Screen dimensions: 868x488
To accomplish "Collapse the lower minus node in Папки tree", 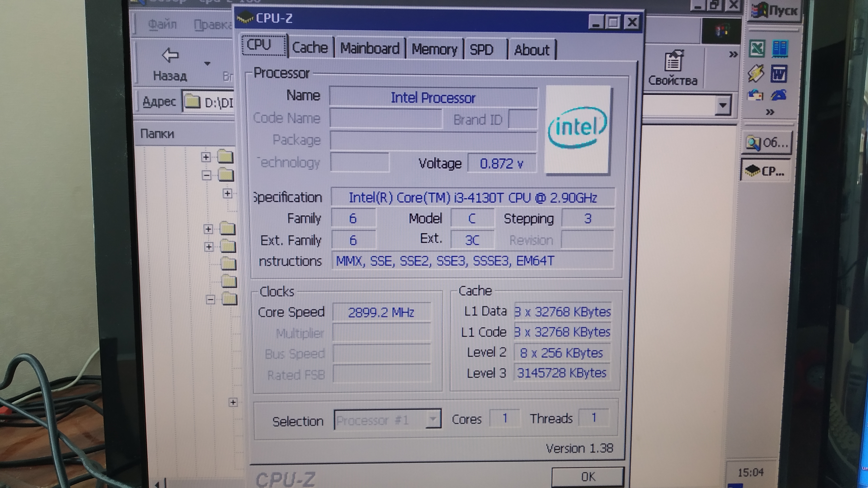I will [x=210, y=299].
